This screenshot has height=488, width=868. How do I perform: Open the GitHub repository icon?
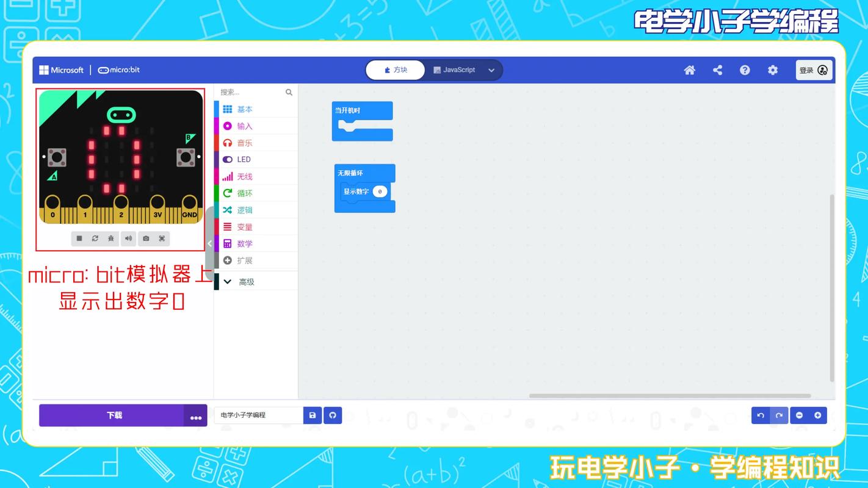pyautogui.click(x=333, y=415)
